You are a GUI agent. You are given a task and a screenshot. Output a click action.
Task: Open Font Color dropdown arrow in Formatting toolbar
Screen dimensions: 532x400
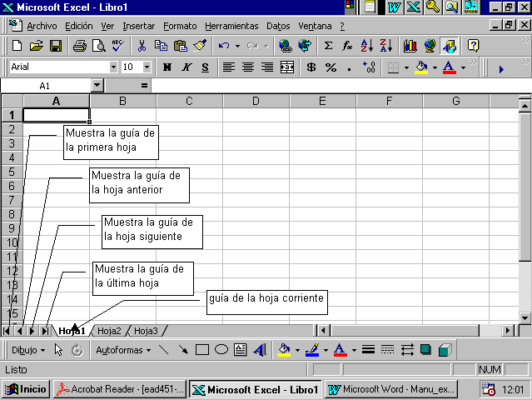(x=463, y=67)
